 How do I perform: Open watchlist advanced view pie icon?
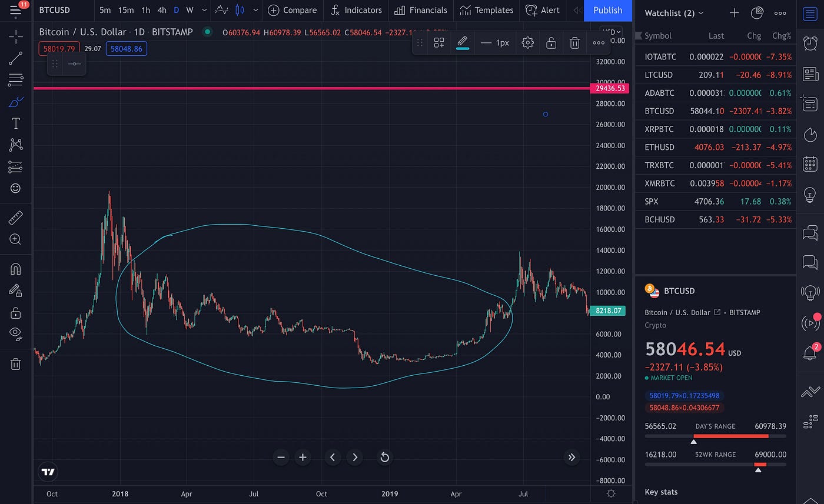point(757,13)
